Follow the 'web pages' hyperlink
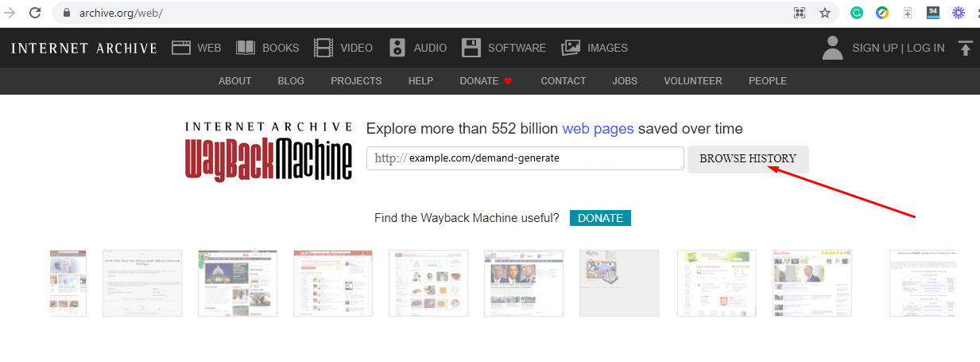 598,129
